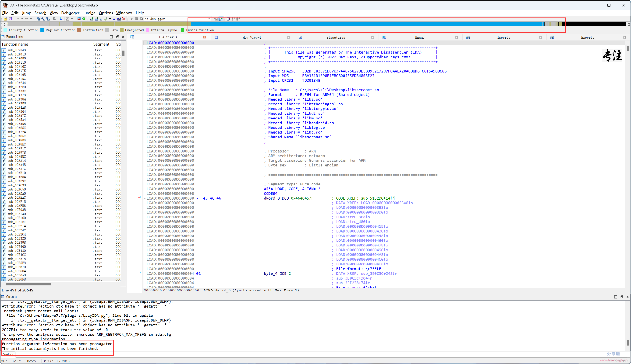The width and height of the screenshot is (631, 364).
Task: Click the Python command line label
Action: click(8, 355)
